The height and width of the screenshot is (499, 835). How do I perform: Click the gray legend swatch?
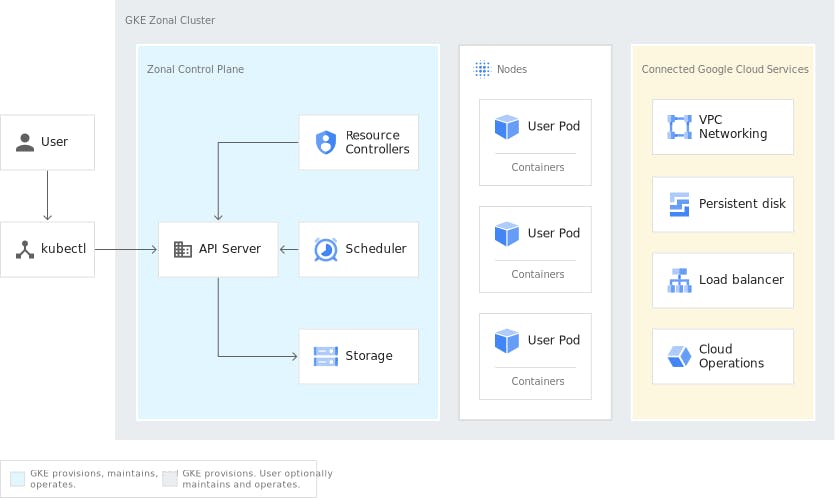[x=170, y=478]
